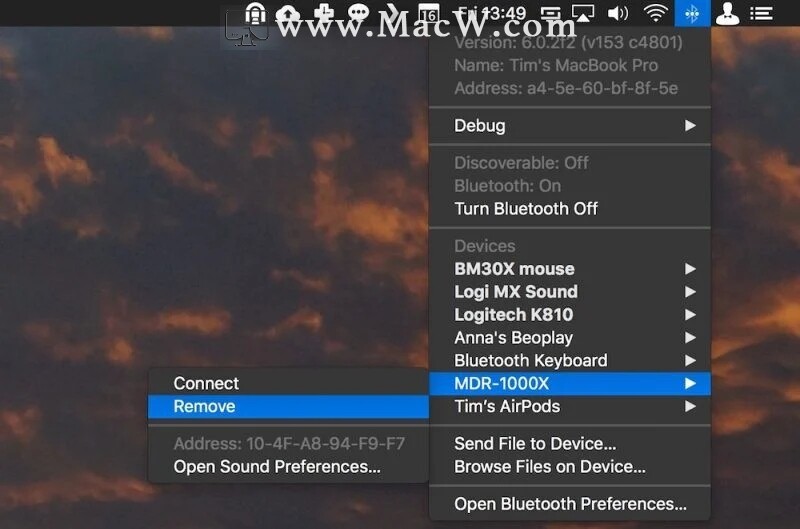Click the user account silhouette icon

click(727, 13)
